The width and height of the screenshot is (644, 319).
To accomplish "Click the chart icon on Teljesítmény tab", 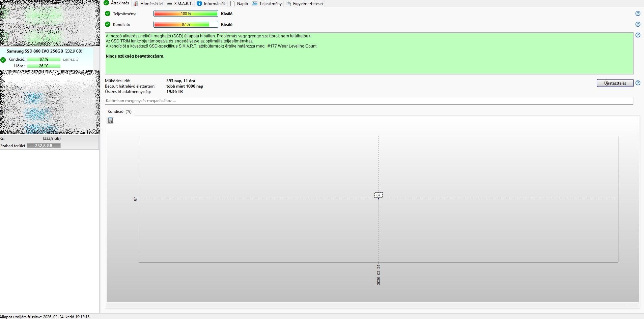I will tap(255, 3).
